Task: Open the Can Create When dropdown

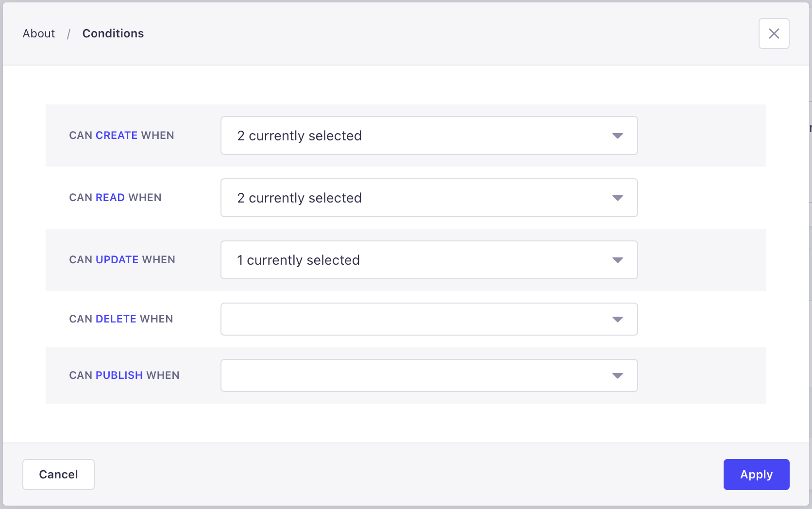Action: click(429, 136)
